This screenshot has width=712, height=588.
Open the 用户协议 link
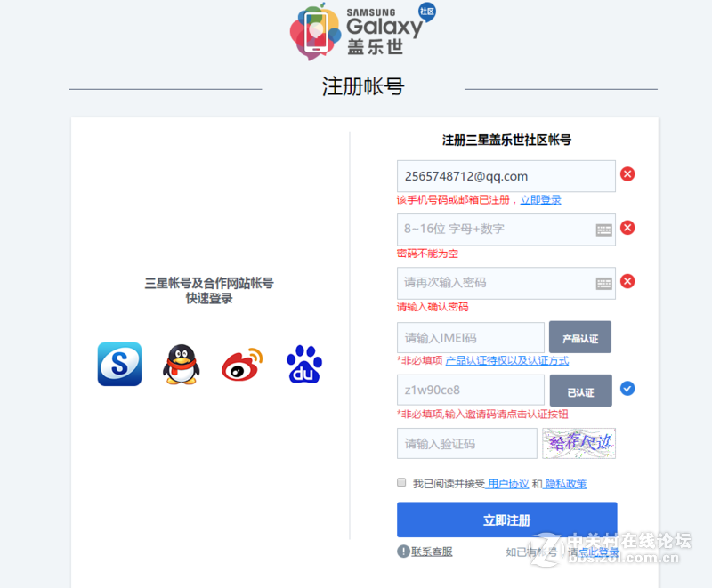pos(508,484)
